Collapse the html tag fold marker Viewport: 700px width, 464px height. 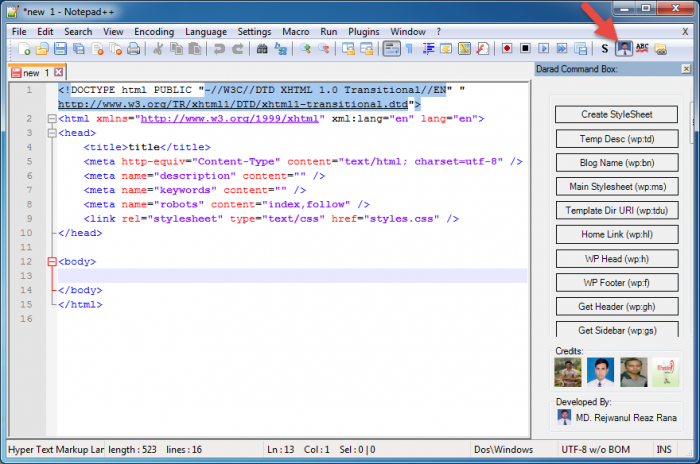click(x=52, y=118)
